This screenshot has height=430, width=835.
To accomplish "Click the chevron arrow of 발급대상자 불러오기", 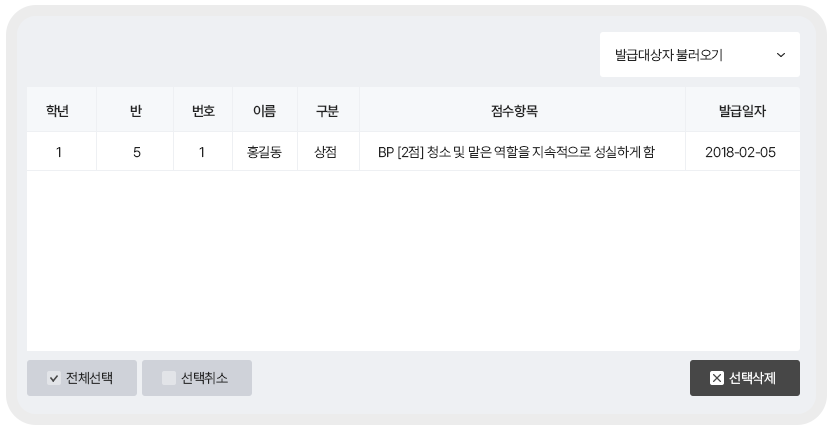I will point(781,55).
